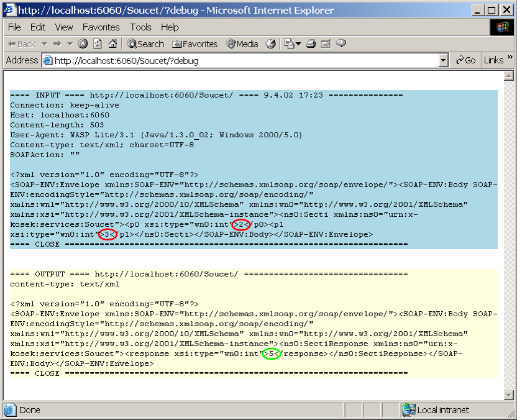517x420 pixels.
Task: Open the Help menu
Action: [170, 27]
